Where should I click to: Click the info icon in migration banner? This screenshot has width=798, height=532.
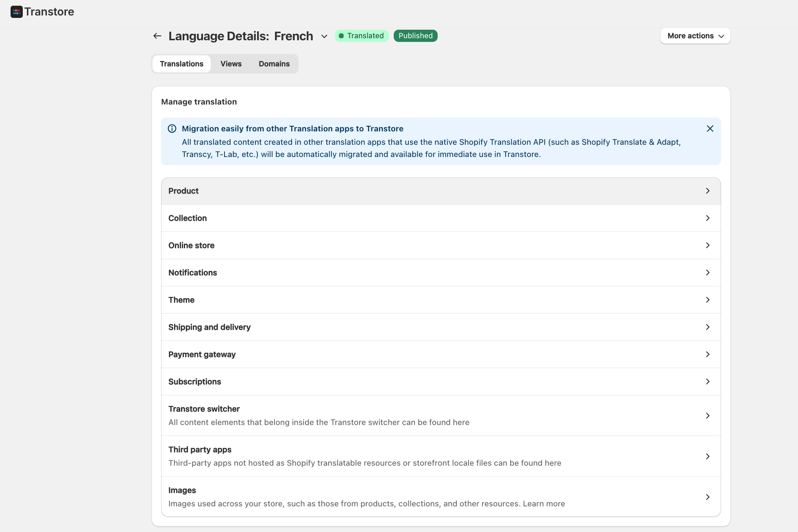click(x=172, y=129)
